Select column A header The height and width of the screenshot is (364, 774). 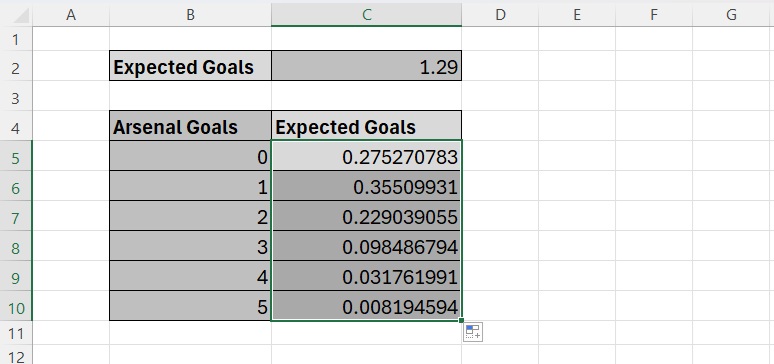(x=71, y=15)
